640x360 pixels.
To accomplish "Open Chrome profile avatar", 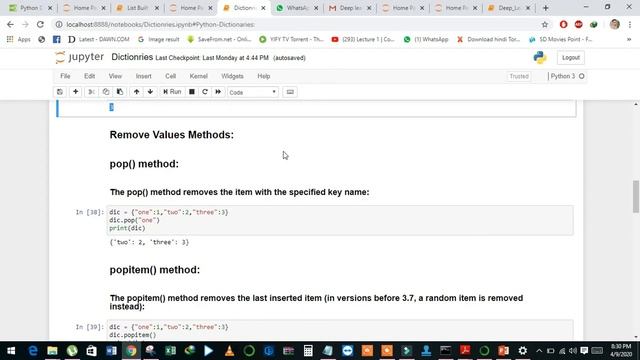I will 614,24.
